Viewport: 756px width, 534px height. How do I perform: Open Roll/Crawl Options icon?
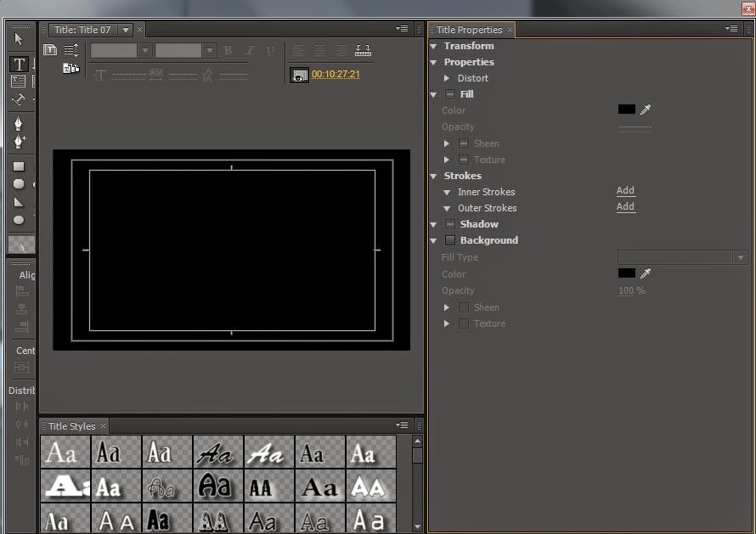(71, 49)
